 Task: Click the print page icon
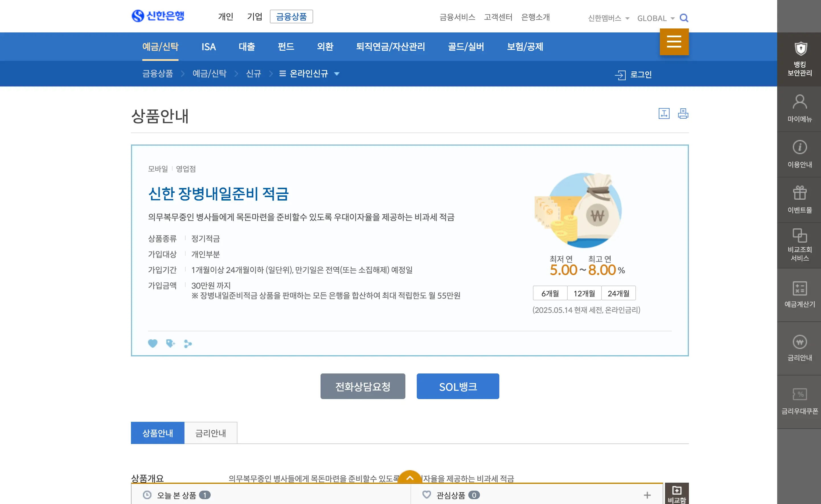[x=683, y=114]
